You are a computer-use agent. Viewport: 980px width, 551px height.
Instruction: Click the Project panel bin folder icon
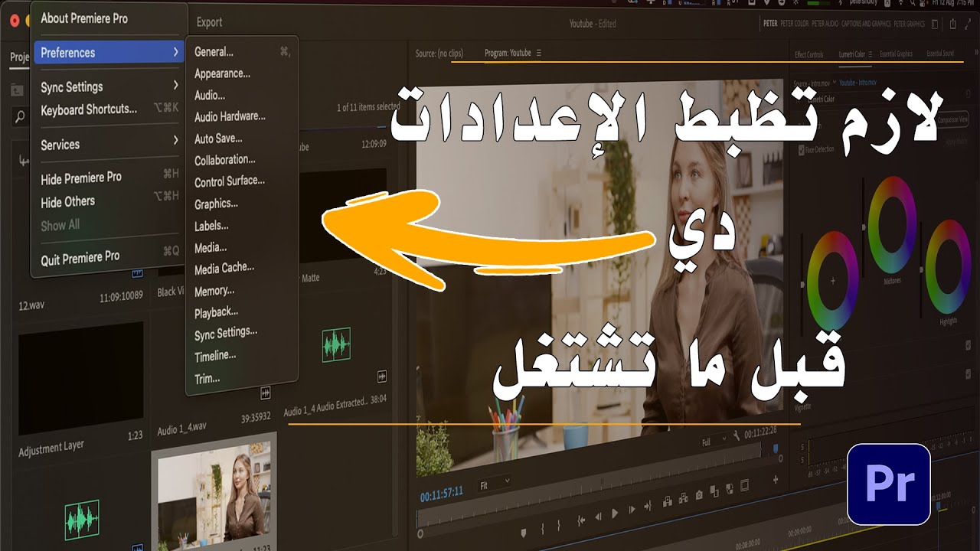coord(16,90)
